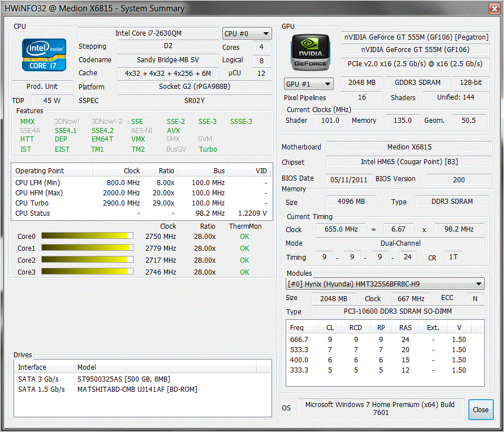Viewport: 504px width, 432px height.
Task: Click the PC3-10600 DDR3 SDRAM SO-DIMM field
Action: pyautogui.click(x=398, y=311)
